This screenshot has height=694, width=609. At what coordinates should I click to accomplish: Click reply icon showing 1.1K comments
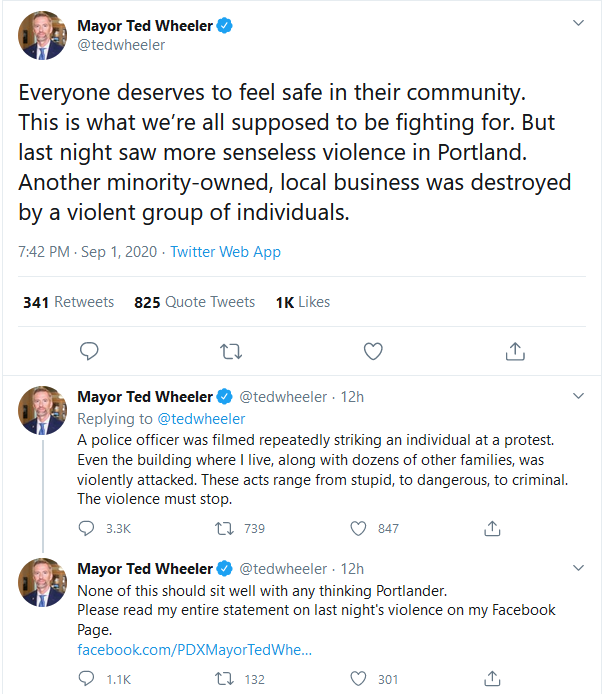pyautogui.click(x=86, y=679)
